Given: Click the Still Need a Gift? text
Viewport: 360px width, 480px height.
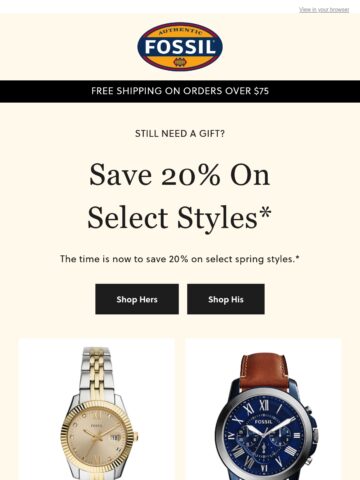Looking at the screenshot, I should pos(180,134).
